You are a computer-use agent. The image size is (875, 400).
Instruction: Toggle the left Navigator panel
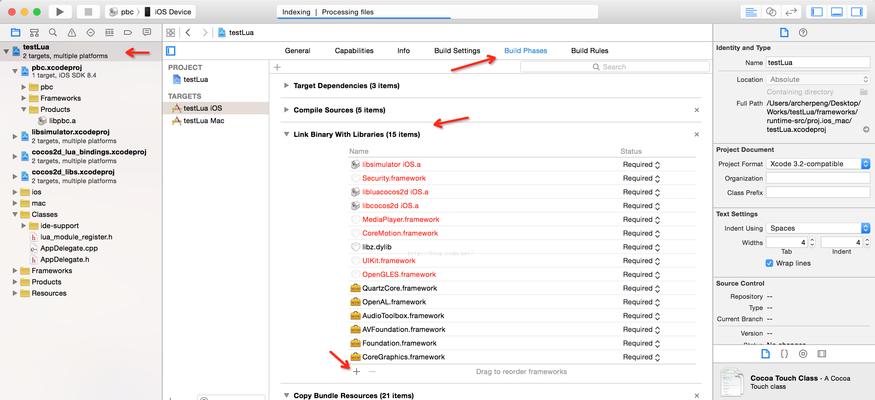tap(817, 12)
